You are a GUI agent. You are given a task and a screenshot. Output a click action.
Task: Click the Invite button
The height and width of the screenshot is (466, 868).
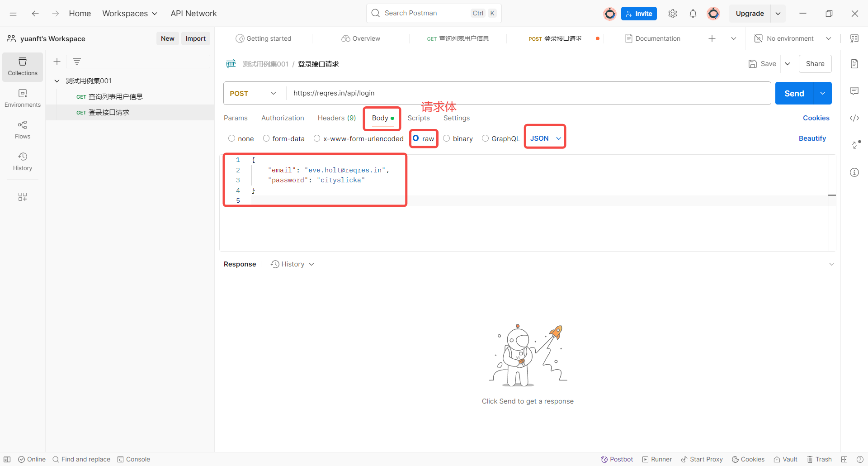click(639, 14)
